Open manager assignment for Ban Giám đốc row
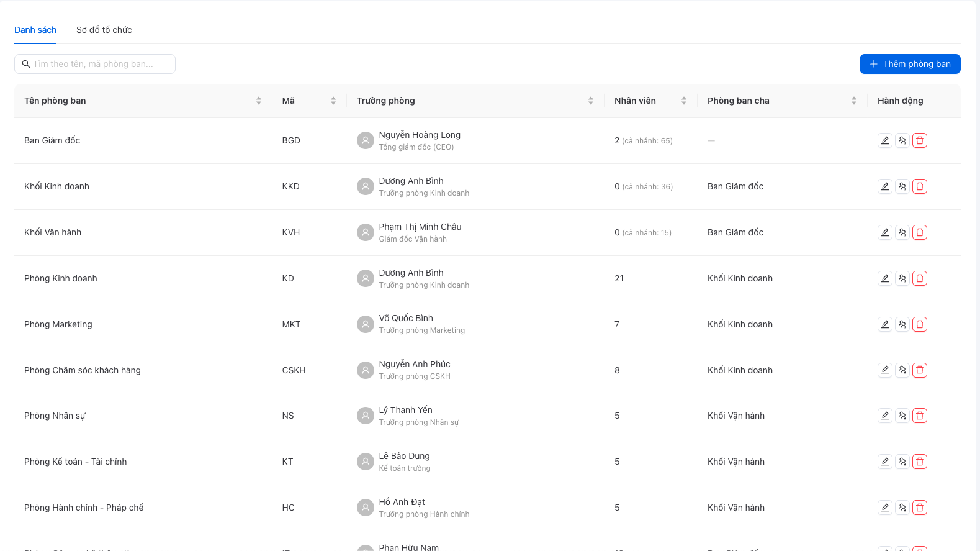Screen dimensions: 980x551 902,140
